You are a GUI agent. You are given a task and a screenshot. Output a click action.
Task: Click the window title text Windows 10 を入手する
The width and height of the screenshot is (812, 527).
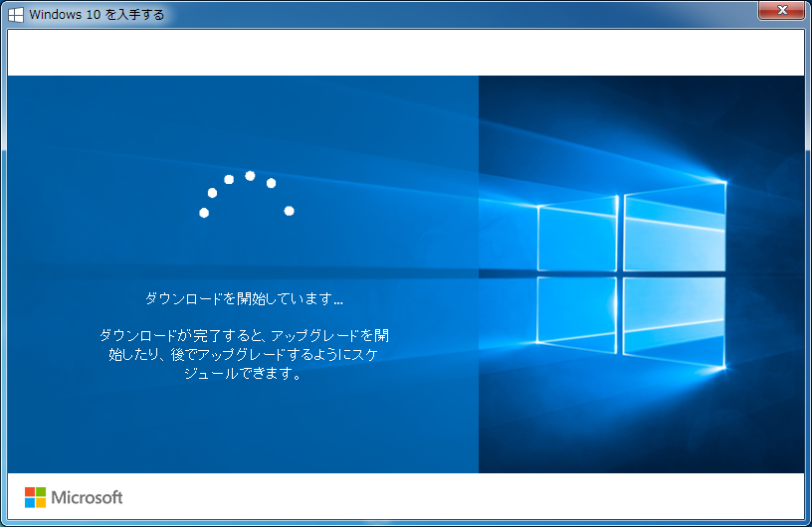click(97, 15)
